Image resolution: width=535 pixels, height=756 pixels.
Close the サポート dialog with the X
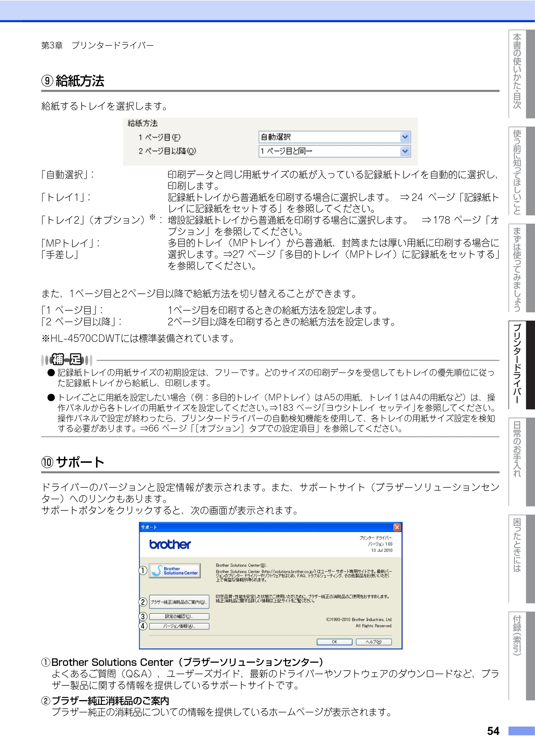click(397, 527)
